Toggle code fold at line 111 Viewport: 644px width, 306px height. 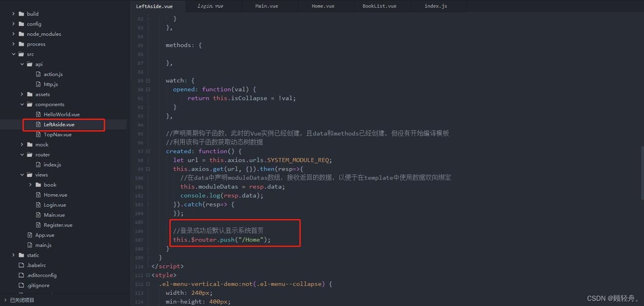click(x=148, y=275)
